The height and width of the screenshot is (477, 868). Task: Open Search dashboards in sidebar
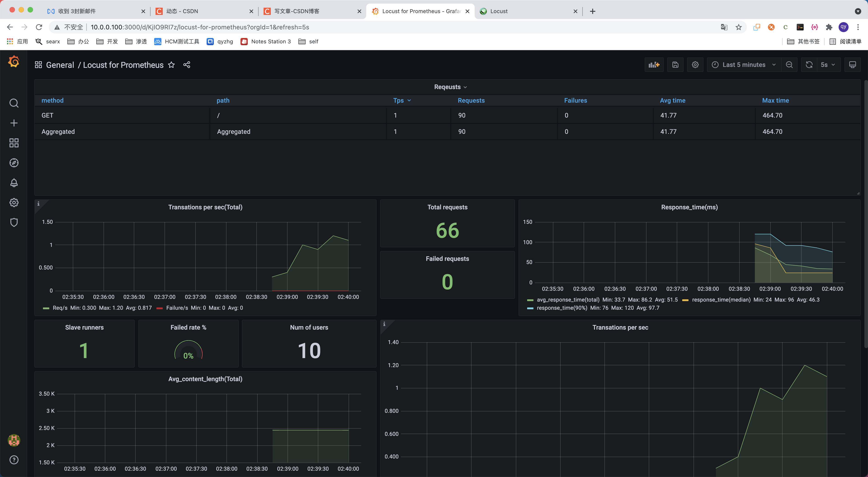click(x=14, y=103)
